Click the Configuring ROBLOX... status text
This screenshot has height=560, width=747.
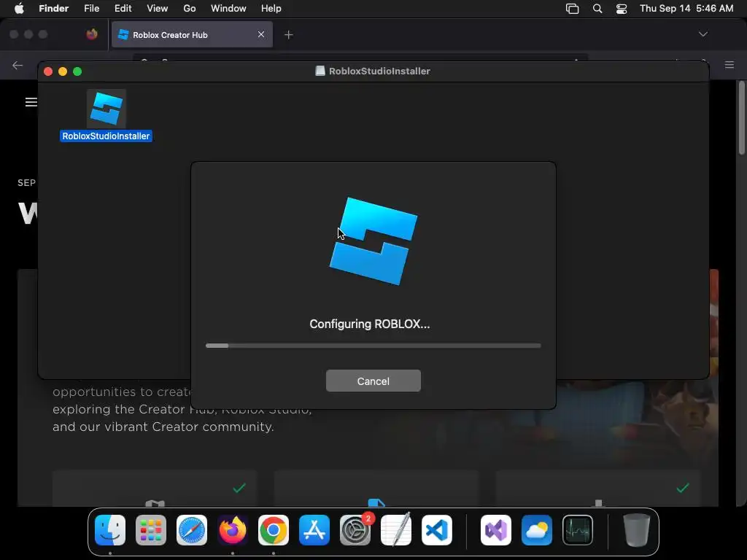tap(370, 324)
